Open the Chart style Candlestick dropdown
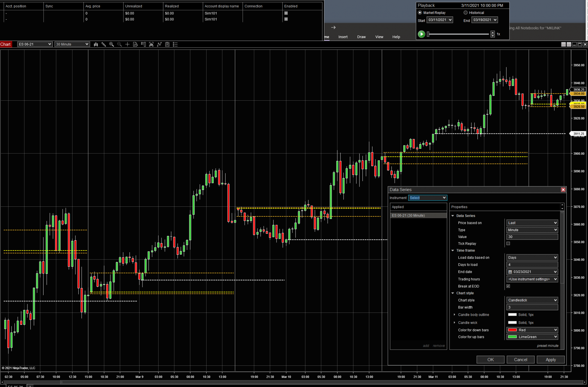 pyautogui.click(x=532, y=300)
